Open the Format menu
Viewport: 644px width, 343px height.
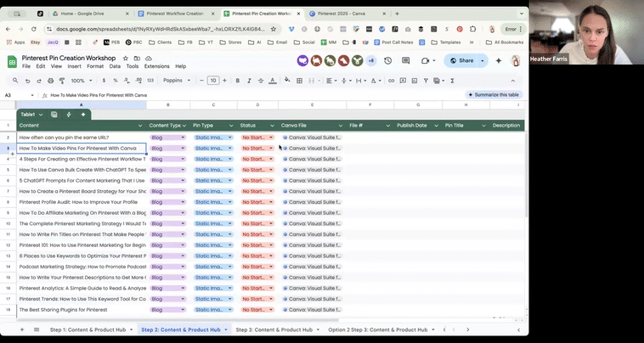point(95,66)
